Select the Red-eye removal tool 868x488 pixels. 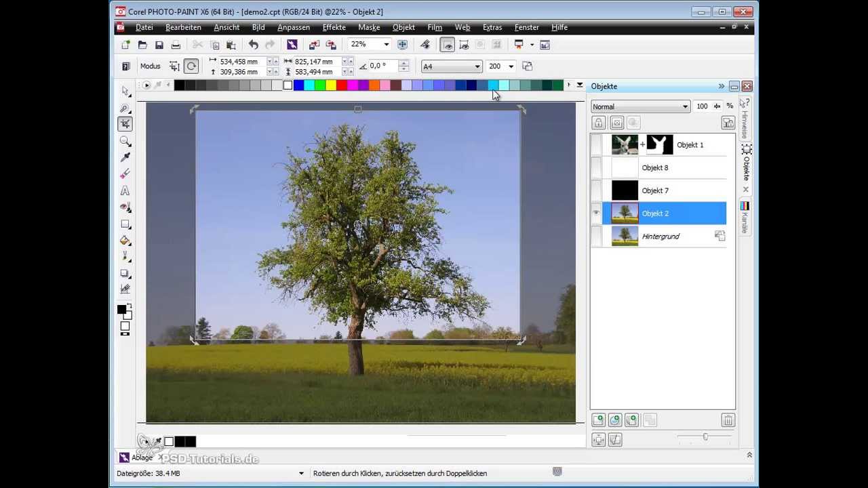pyautogui.click(x=125, y=207)
